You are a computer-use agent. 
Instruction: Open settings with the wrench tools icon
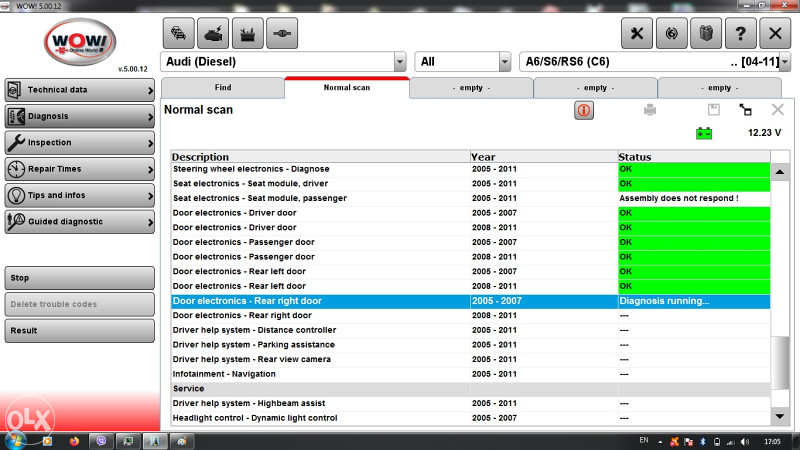pyautogui.click(x=637, y=32)
